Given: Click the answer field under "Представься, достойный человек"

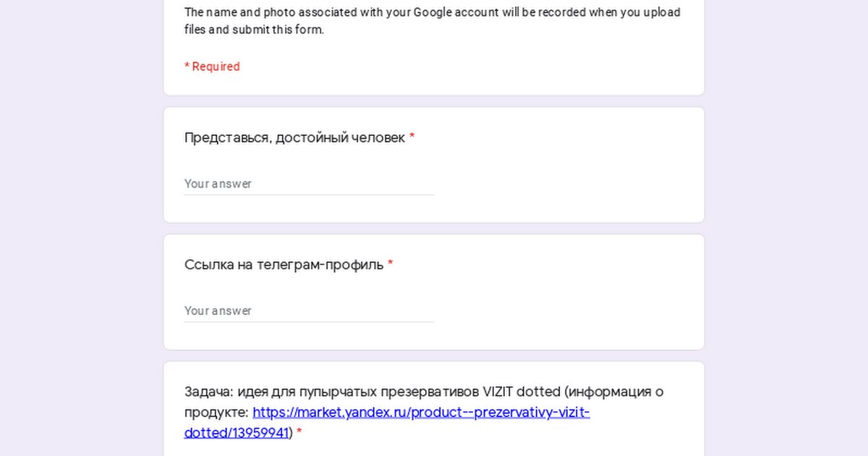Looking at the screenshot, I should point(309,184).
